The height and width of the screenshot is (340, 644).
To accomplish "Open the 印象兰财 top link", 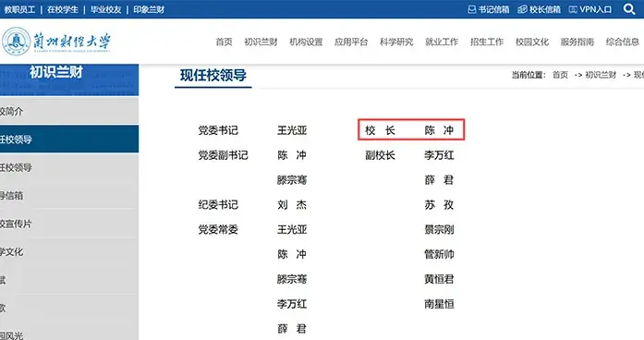I will pos(149,9).
